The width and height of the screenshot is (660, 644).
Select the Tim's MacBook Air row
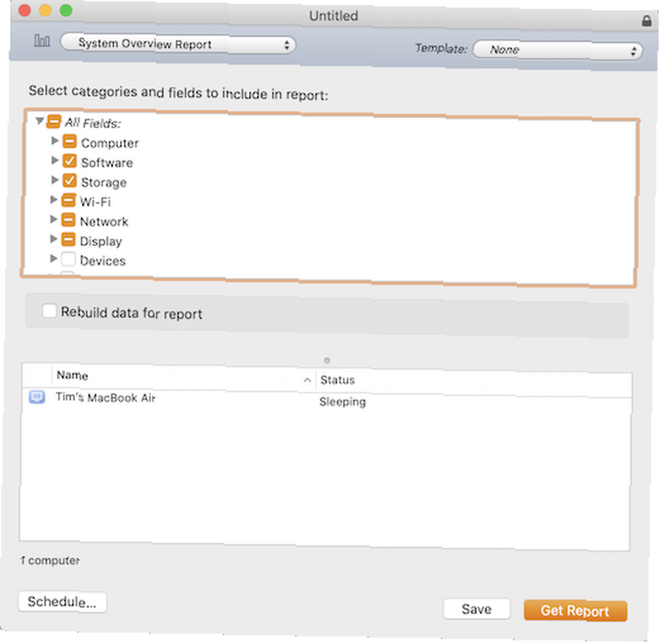pyautogui.click(x=327, y=399)
